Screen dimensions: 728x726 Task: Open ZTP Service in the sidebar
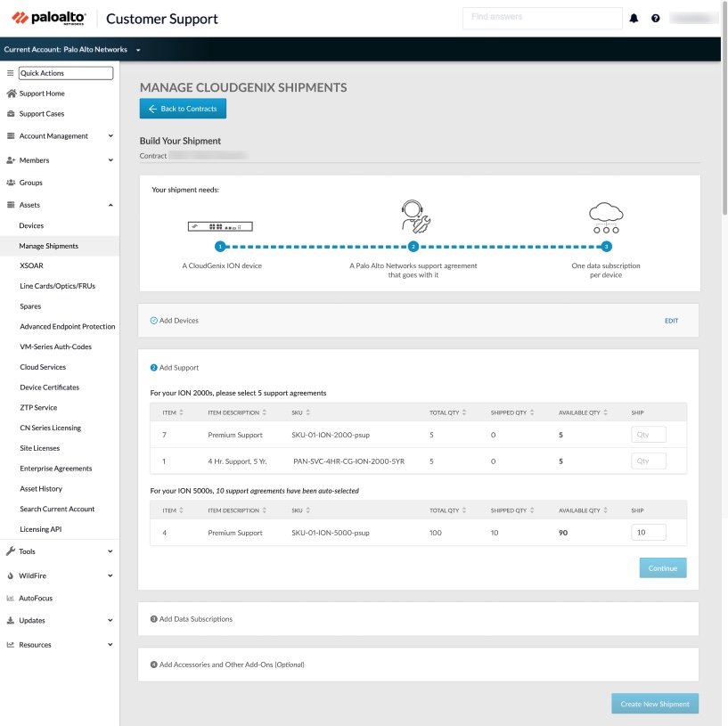coord(38,408)
